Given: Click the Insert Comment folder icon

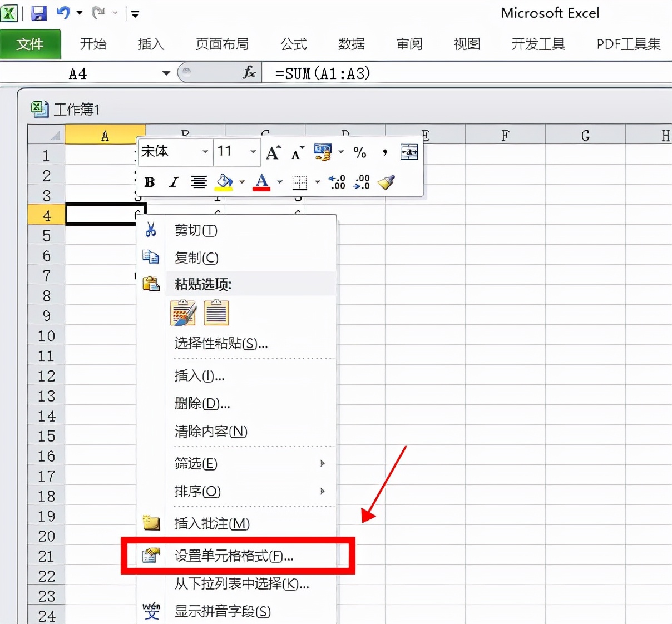Looking at the screenshot, I should coord(151,522).
